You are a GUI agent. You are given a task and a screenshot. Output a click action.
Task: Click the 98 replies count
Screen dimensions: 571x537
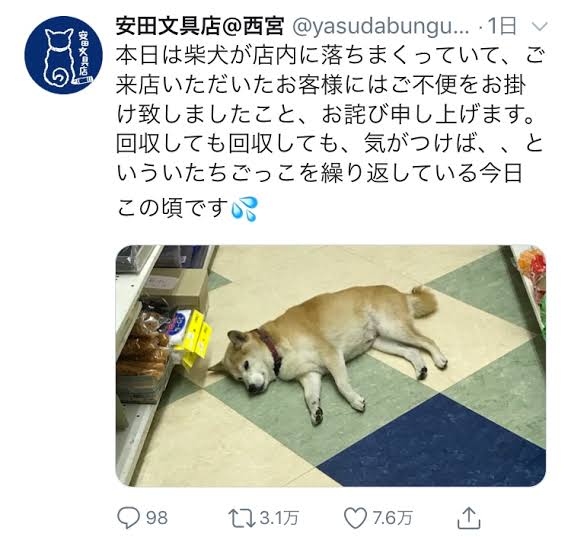pyautogui.click(x=157, y=518)
